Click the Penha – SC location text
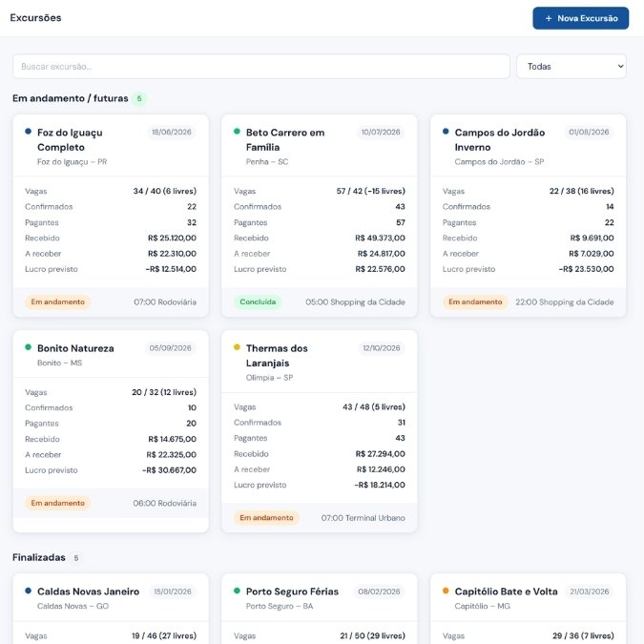 click(x=267, y=162)
